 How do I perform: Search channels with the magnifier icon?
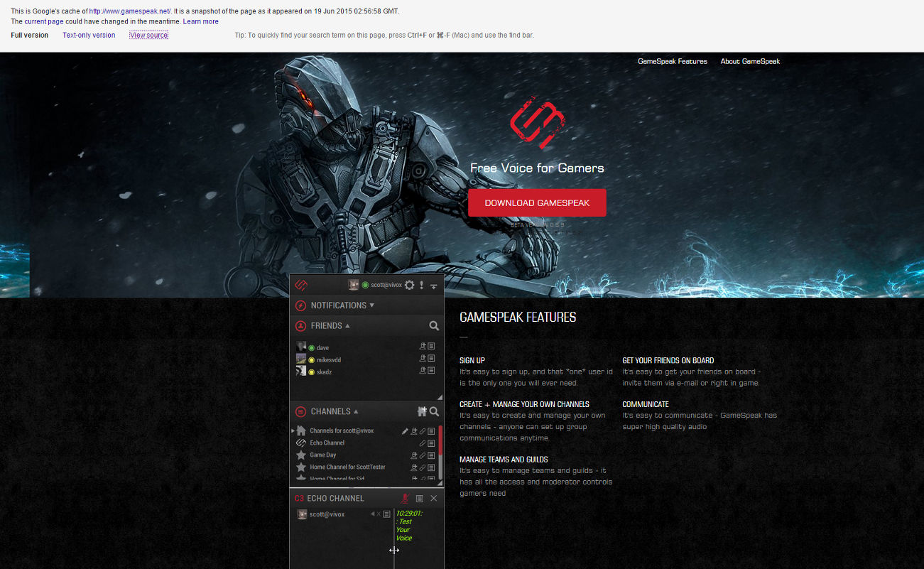coord(434,411)
